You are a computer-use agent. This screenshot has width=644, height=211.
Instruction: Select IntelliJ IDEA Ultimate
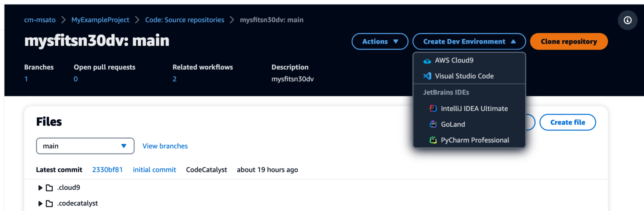(x=469, y=109)
